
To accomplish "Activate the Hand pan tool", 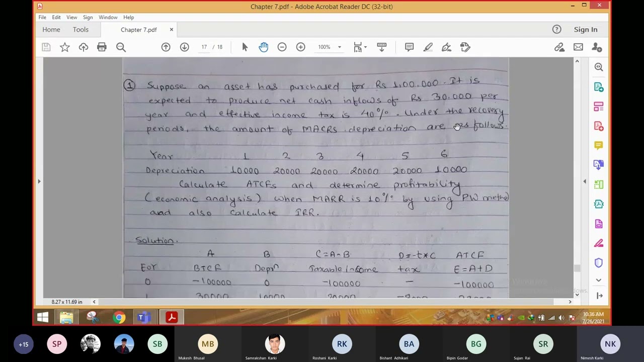I will click(x=264, y=47).
